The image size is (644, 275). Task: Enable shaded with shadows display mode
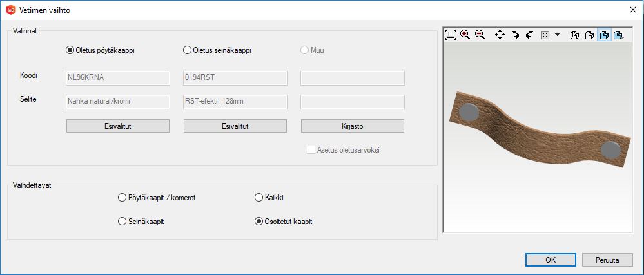coord(618,35)
